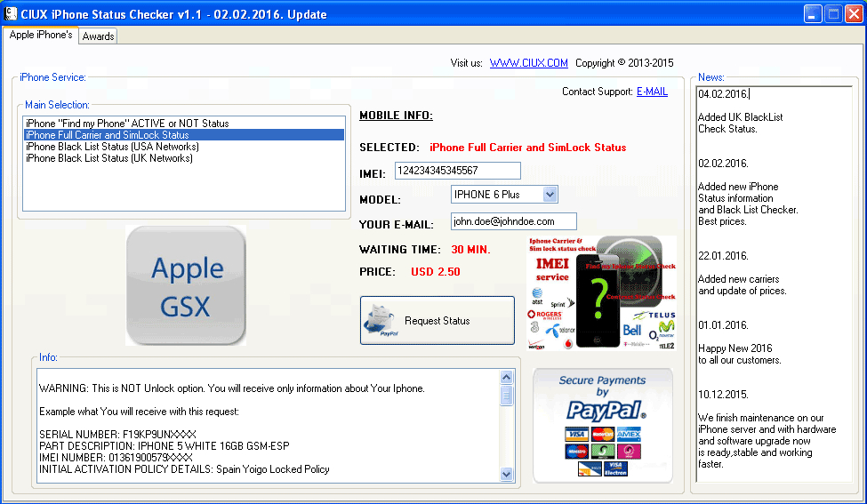The height and width of the screenshot is (504, 867).
Task: Maximize the CIUX window
Action: pyautogui.click(x=833, y=14)
